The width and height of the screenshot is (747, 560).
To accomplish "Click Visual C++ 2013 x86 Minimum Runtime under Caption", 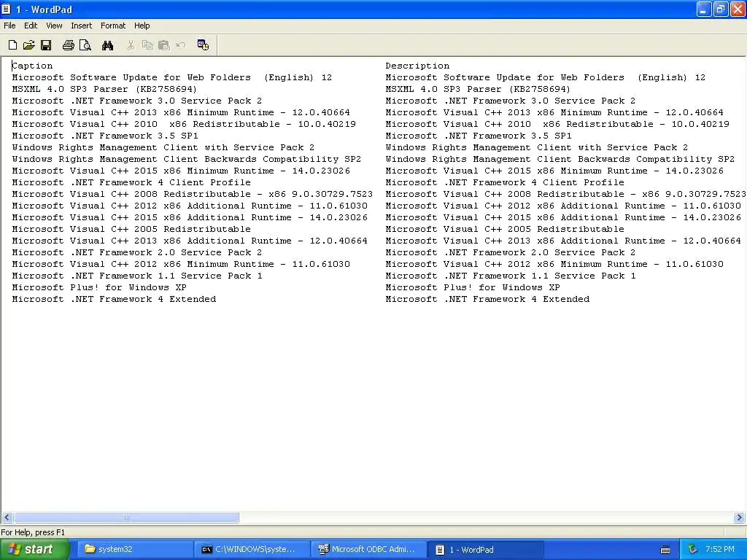I will (181, 112).
